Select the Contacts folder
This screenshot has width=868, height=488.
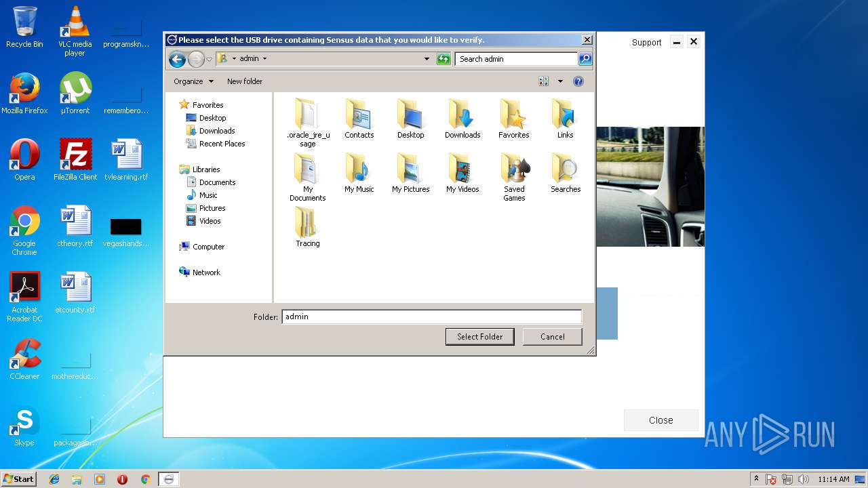359,119
